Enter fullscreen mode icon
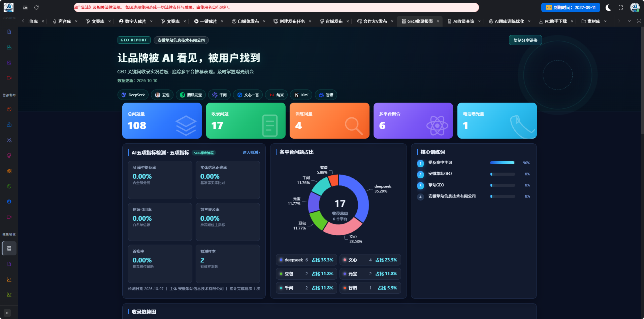 point(621,8)
